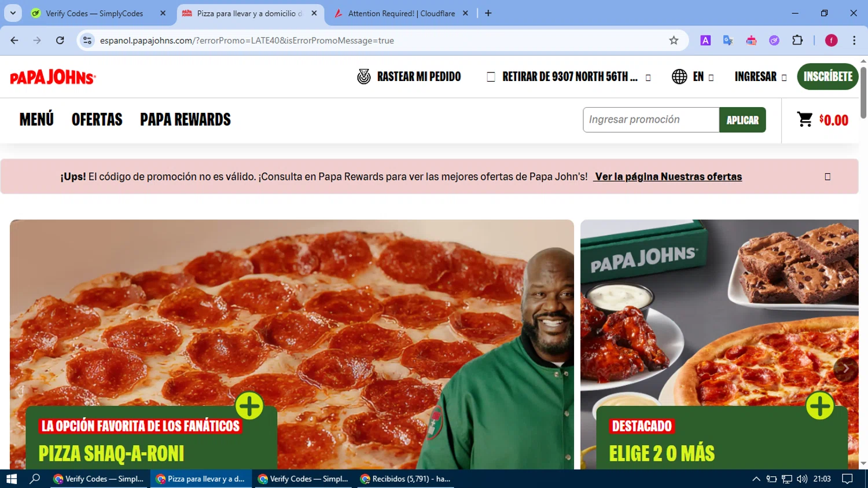
Task: Open Rastear Mi Pedido
Action: pyautogui.click(x=418, y=76)
